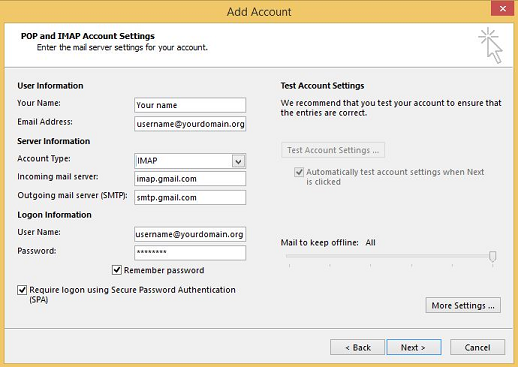
Task: Click the Outgoing mail server (SMTP) field
Action: (x=190, y=197)
